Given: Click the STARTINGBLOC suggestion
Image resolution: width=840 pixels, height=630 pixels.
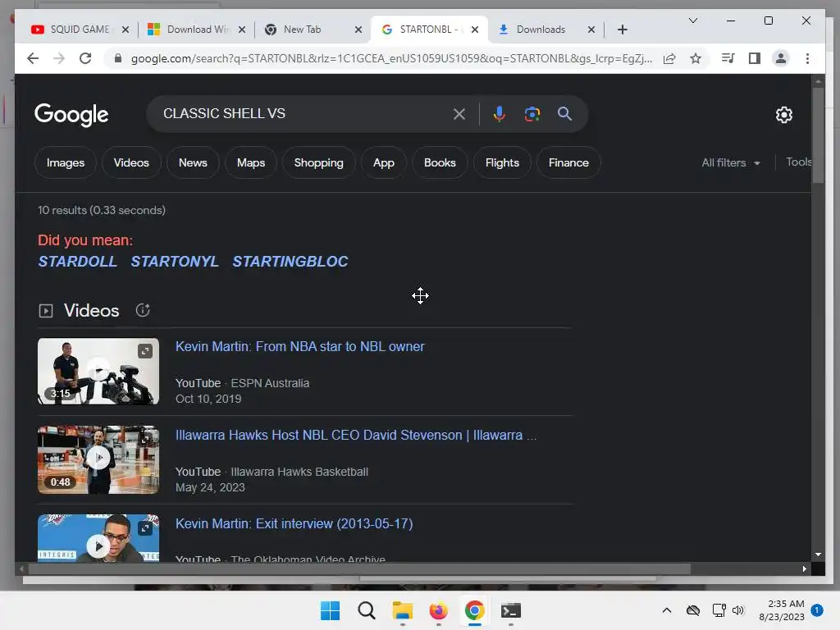Looking at the screenshot, I should tap(290, 262).
